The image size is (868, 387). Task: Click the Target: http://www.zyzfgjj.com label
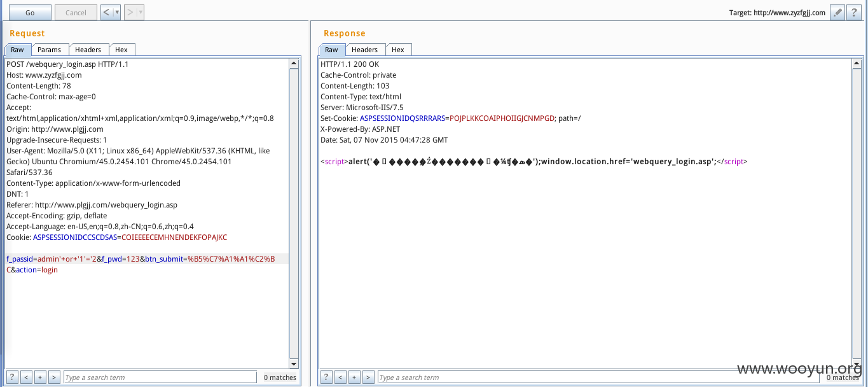tap(777, 13)
